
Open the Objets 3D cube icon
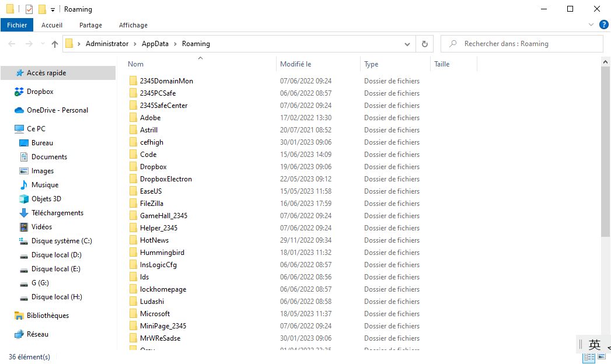coord(24,199)
